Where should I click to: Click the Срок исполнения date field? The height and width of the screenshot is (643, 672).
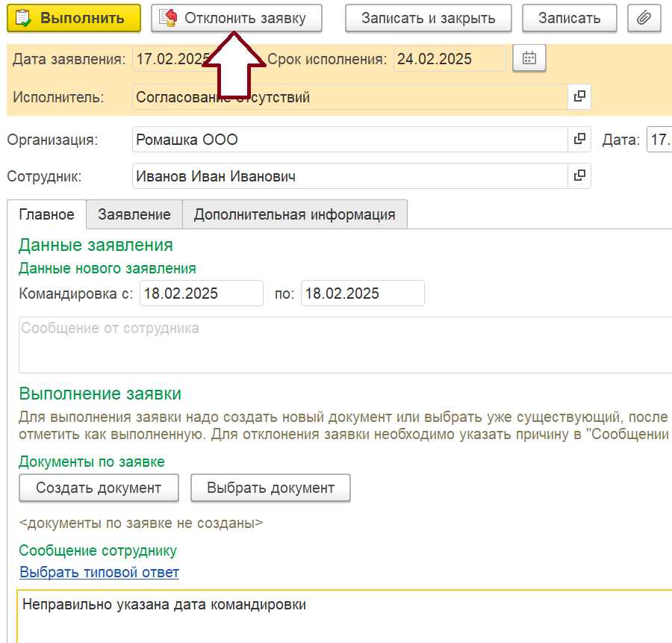[449, 58]
